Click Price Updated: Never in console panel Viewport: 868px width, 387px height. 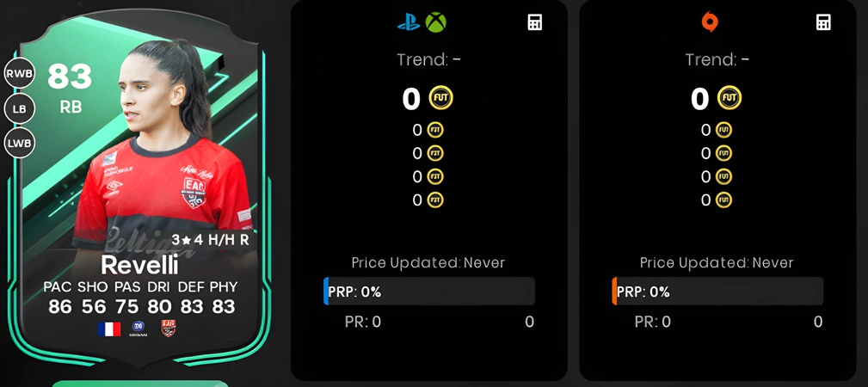pyautogui.click(x=428, y=262)
